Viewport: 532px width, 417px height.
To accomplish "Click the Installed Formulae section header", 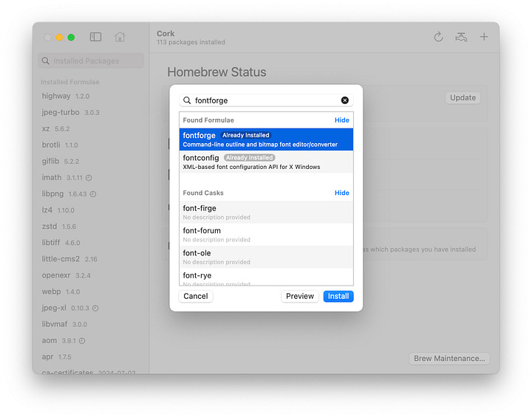I will coord(70,82).
